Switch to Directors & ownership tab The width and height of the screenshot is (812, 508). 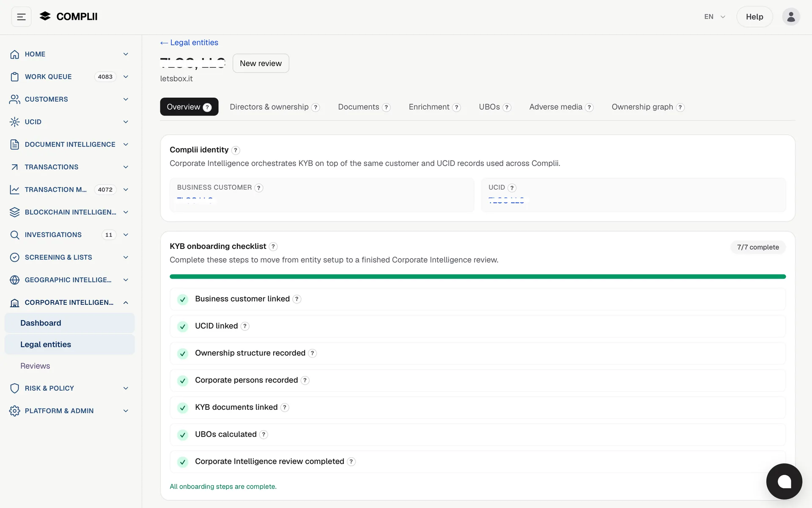point(274,107)
